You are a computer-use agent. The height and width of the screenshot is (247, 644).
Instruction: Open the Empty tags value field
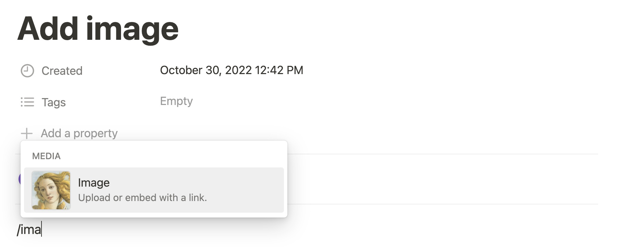pos(176,101)
